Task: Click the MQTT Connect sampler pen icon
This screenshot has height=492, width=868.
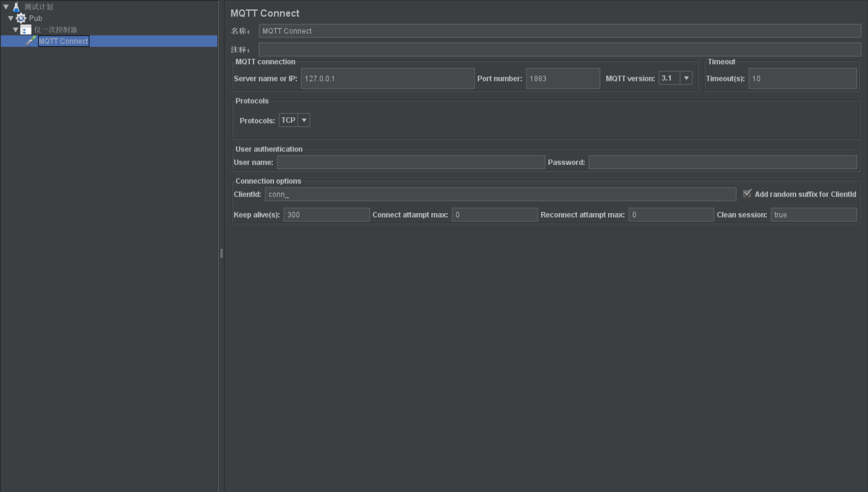Action: point(31,41)
